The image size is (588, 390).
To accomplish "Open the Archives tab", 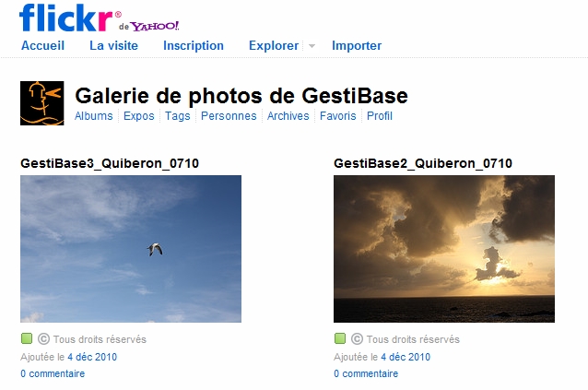I will tap(288, 116).
